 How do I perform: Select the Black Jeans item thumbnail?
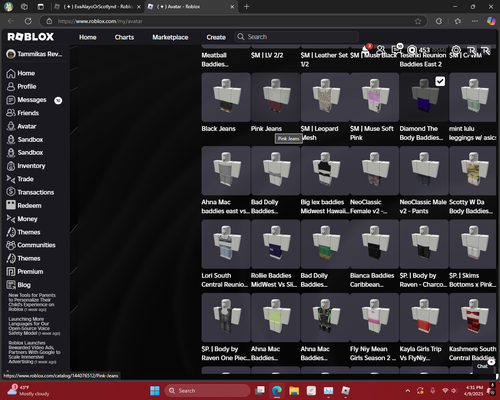pyautogui.click(x=226, y=97)
